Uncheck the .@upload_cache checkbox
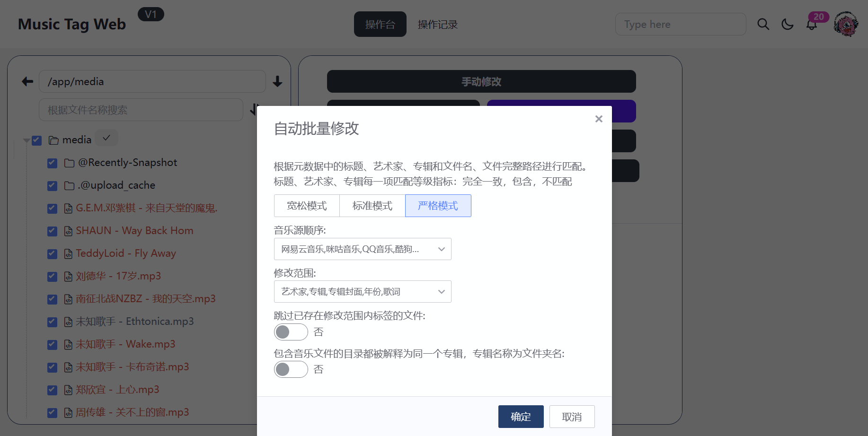The image size is (868, 436). point(53,185)
